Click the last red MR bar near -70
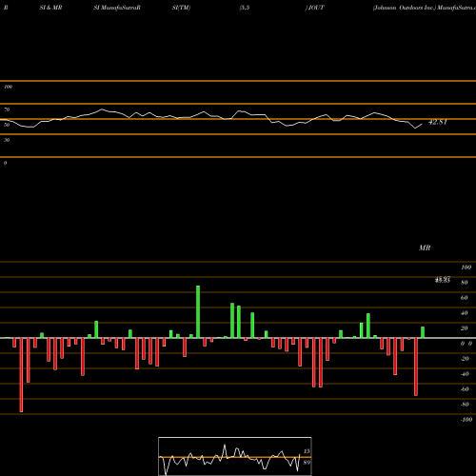This screenshot has width=476, height=476. (x=416, y=367)
